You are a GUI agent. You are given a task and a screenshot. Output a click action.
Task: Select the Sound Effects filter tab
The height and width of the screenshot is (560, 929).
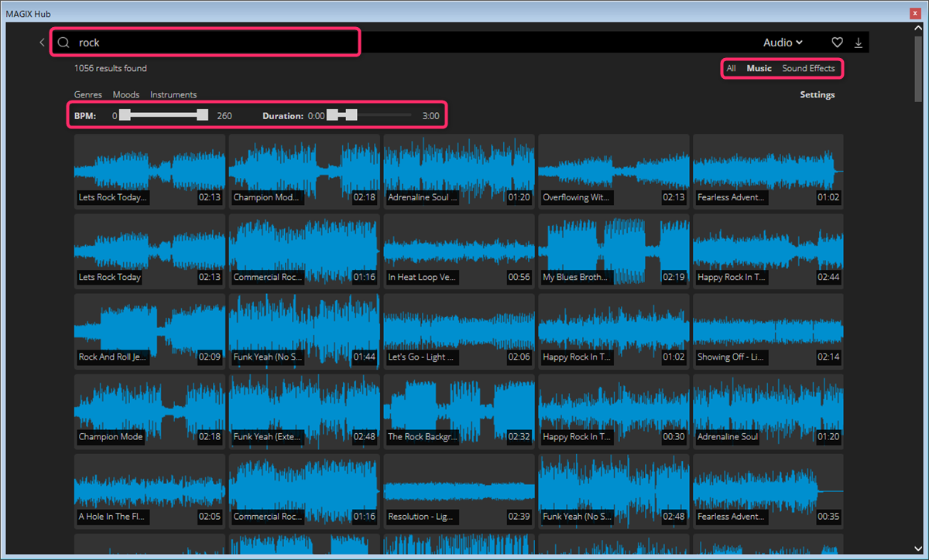(x=808, y=68)
